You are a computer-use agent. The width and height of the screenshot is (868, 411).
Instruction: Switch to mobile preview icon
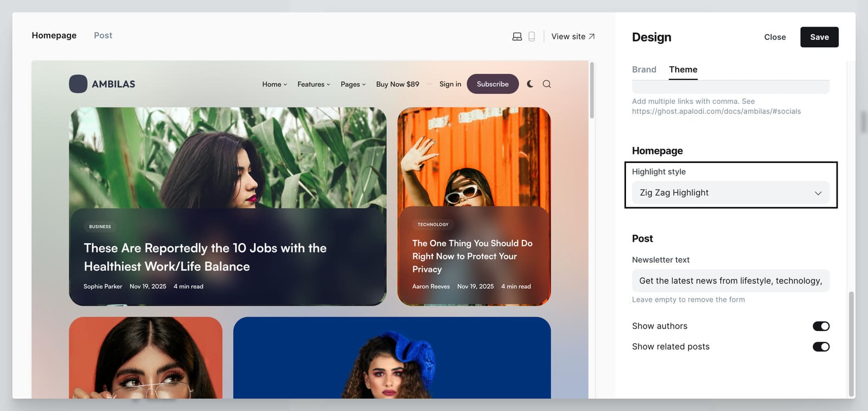(x=532, y=36)
